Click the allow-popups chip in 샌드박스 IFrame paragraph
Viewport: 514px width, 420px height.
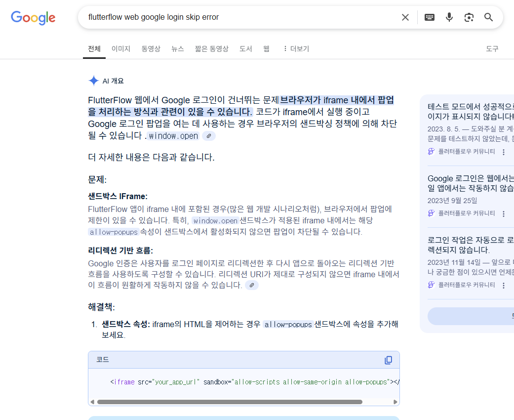point(114,232)
